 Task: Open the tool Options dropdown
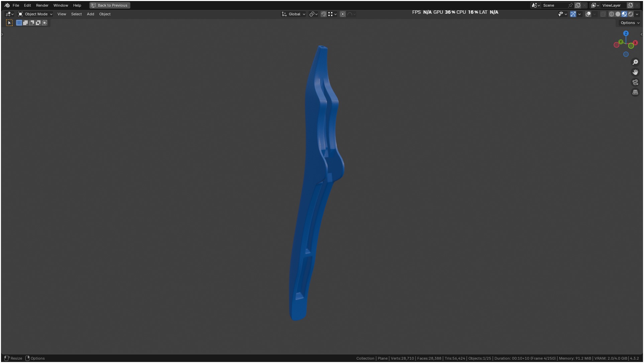click(630, 23)
